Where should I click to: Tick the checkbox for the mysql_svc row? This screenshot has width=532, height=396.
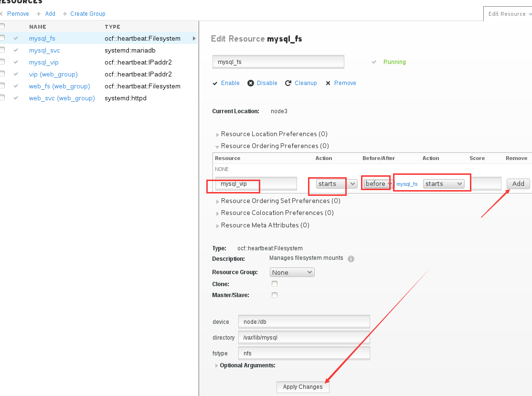2,50
